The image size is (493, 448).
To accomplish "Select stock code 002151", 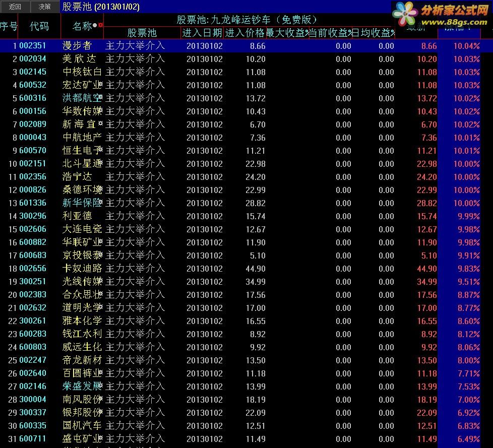I will (33, 163).
